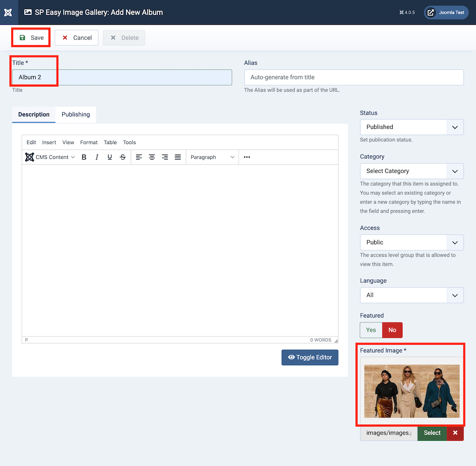Save the new album

tap(30, 38)
